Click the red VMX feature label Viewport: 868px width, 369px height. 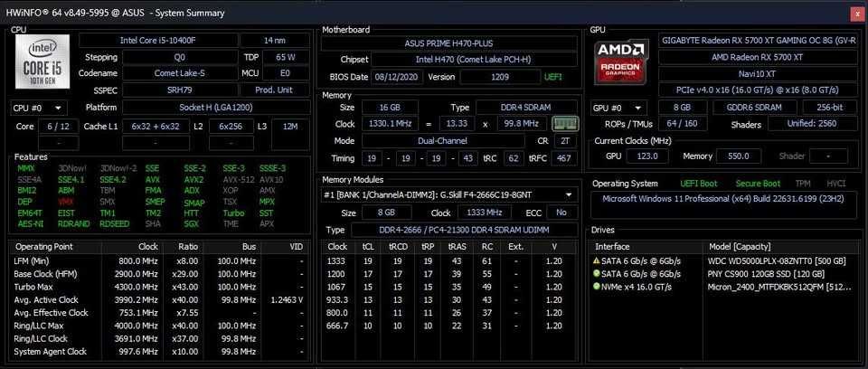tap(65, 202)
